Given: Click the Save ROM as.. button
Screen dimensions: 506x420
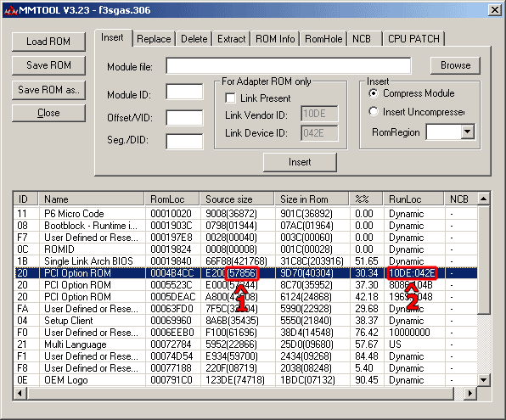Looking at the screenshot, I should [x=48, y=90].
